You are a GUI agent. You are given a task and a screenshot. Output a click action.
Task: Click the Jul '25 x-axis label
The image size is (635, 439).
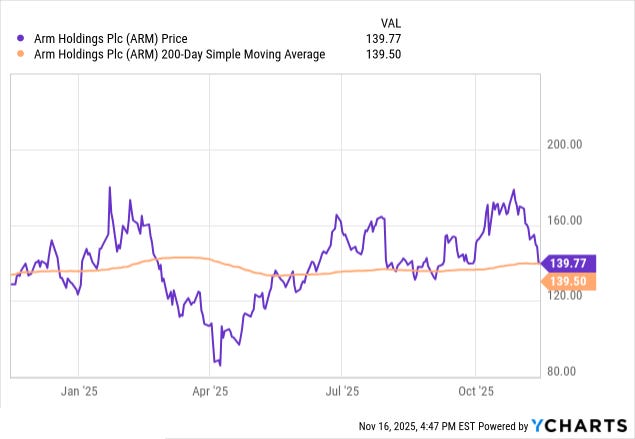click(342, 391)
